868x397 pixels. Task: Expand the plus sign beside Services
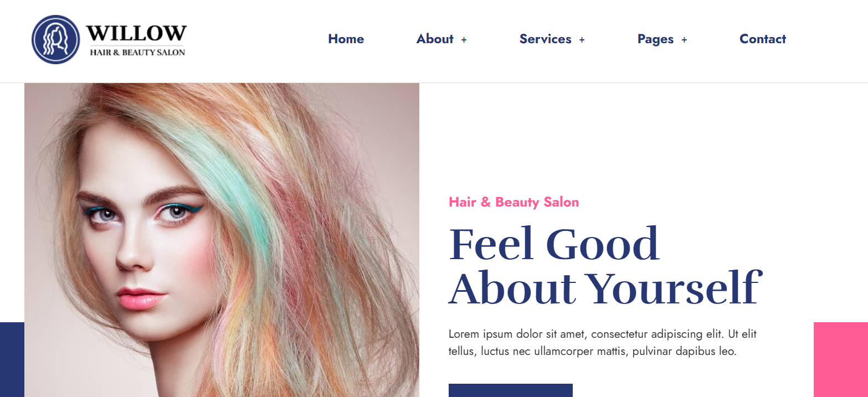tap(582, 40)
